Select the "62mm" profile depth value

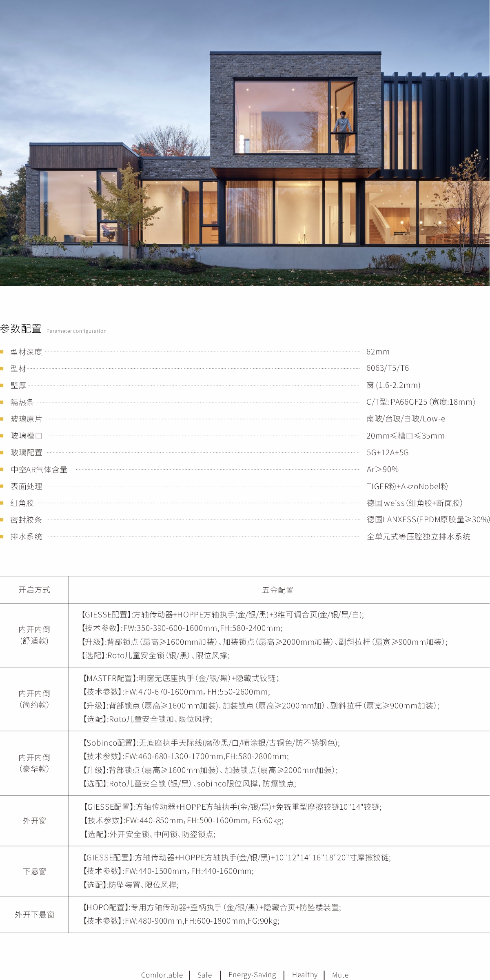point(378,352)
